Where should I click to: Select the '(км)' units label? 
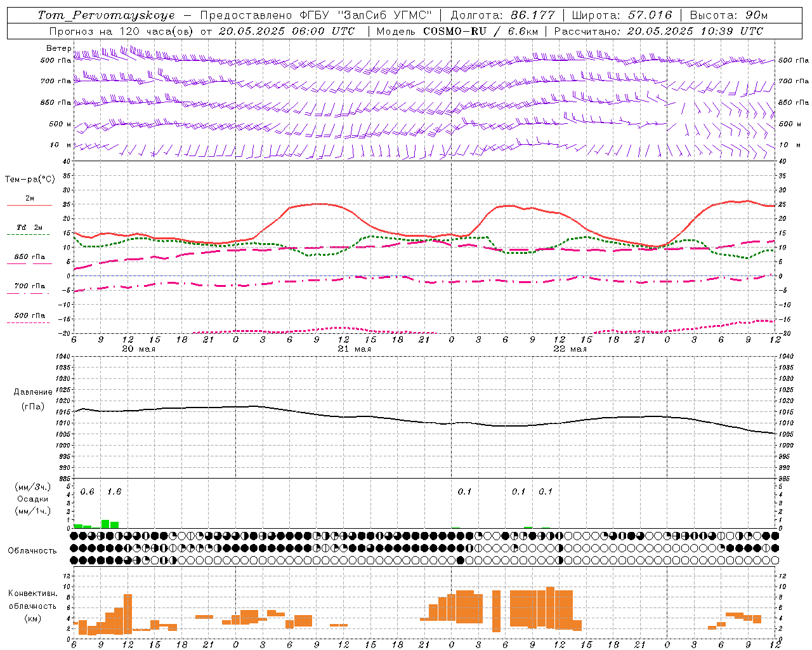pos(33,618)
